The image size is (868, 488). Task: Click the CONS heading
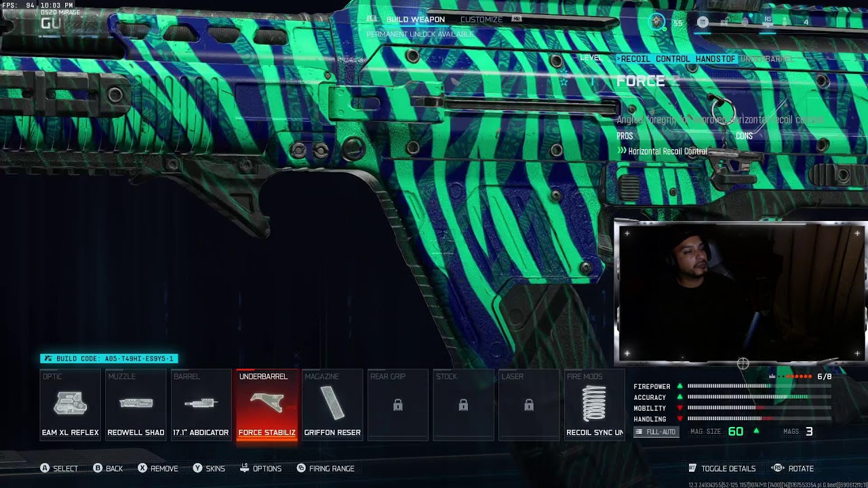pyautogui.click(x=744, y=136)
